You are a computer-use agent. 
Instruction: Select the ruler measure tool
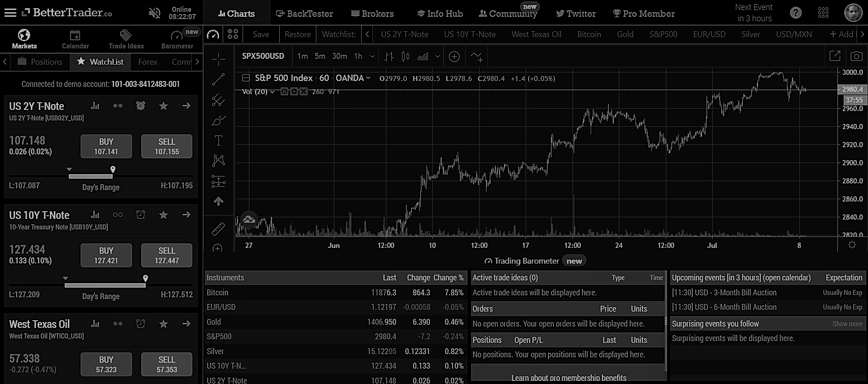pyautogui.click(x=218, y=229)
